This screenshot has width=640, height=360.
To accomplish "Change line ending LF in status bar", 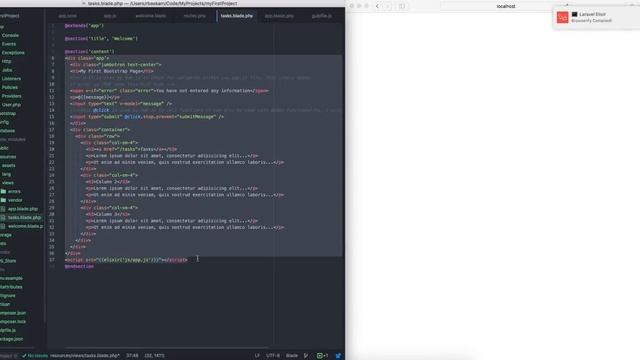I will [257, 356].
